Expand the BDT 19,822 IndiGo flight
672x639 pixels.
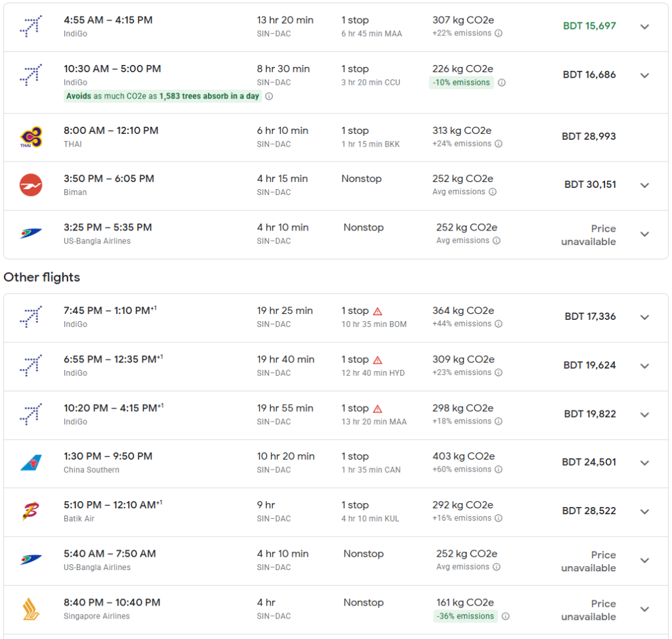(644, 414)
